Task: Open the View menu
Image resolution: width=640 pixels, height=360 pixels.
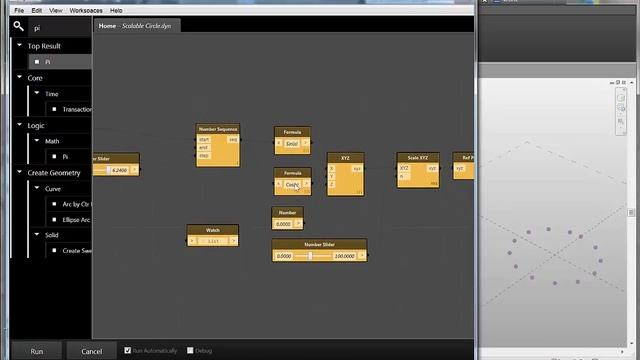Action: click(56, 10)
